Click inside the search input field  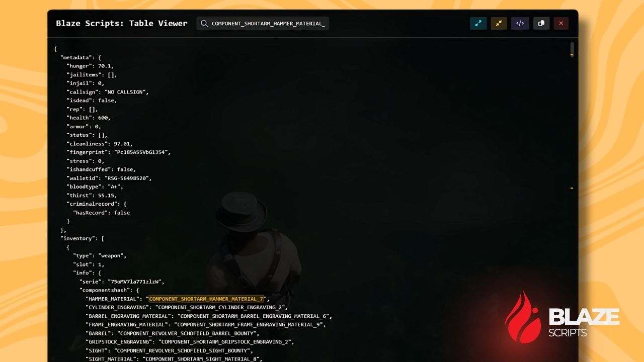tap(267, 23)
